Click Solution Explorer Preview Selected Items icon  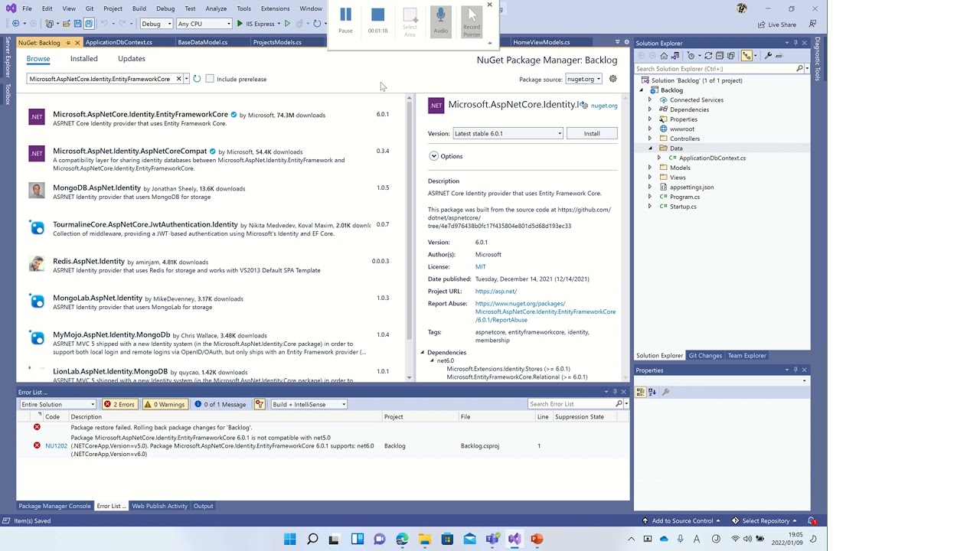click(779, 56)
